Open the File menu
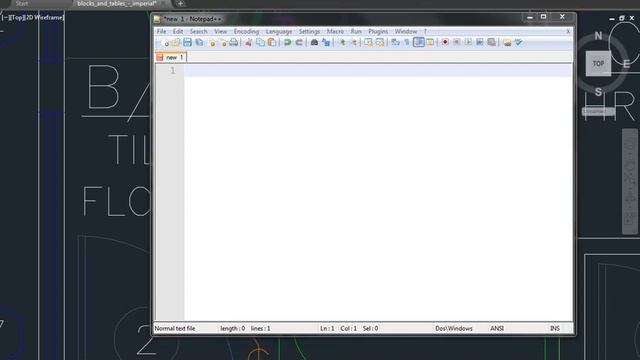 point(161,31)
